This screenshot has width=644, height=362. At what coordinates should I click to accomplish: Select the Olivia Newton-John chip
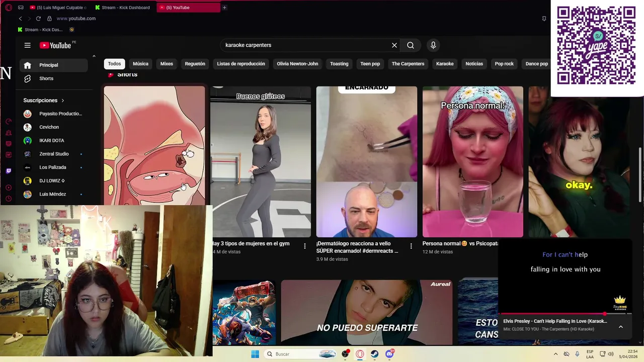tap(297, 64)
